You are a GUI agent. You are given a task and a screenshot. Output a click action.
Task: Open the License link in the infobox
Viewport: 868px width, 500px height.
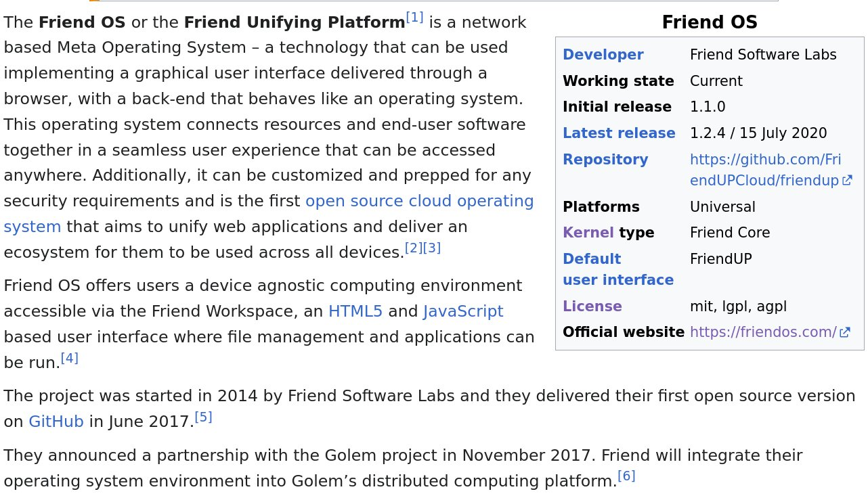(592, 306)
